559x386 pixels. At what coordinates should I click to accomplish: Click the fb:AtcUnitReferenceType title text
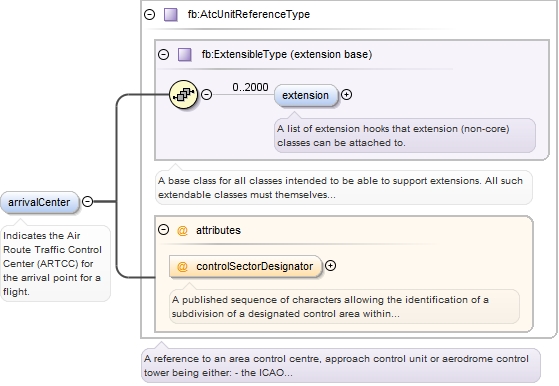coord(248,15)
